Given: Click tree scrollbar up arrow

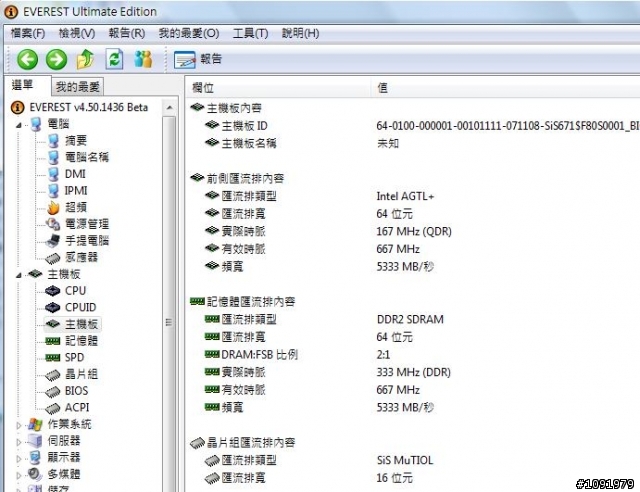Looking at the screenshot, I should [170, 108].
